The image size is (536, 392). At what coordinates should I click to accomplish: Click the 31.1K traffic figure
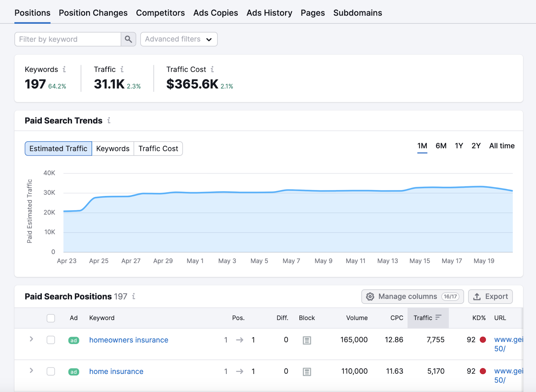tap(109, 84)
